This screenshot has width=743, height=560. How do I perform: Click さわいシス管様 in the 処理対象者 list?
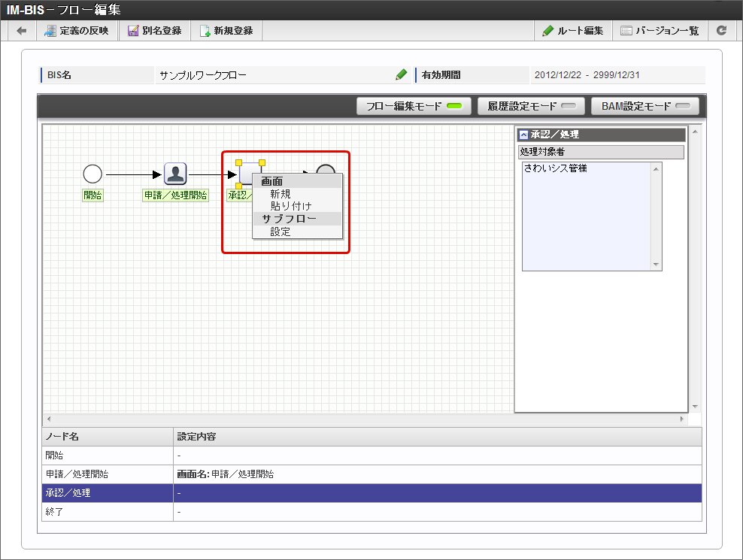tap(555, 168)
